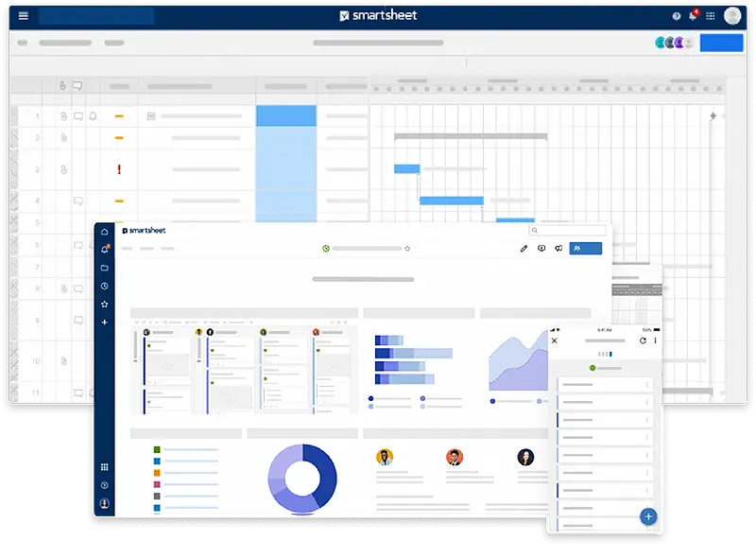Screen dimensions: 756x558
Task: Select the Home icon in the dashboard sidebar
Action: (x=104, y=232)
